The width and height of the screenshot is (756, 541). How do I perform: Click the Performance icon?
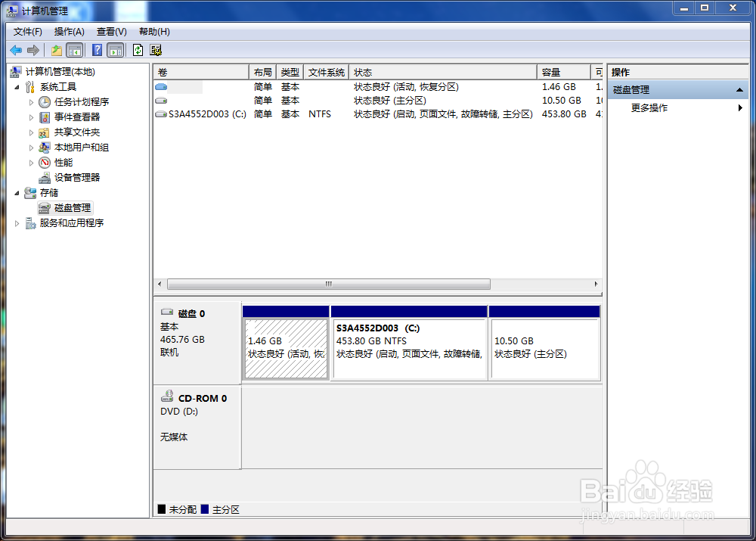click(x=45, y=163)
